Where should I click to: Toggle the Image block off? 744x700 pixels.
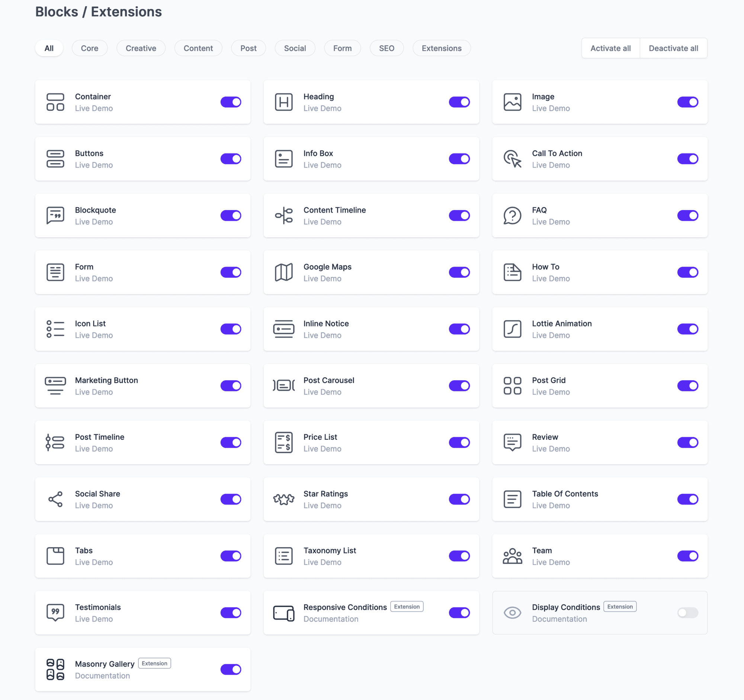click(x=687, y=102)
